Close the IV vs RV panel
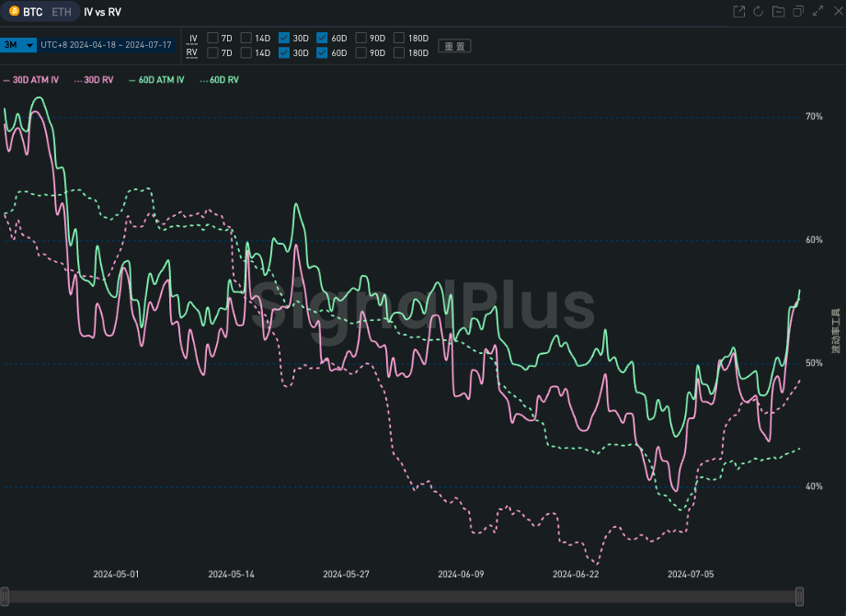 837,12
